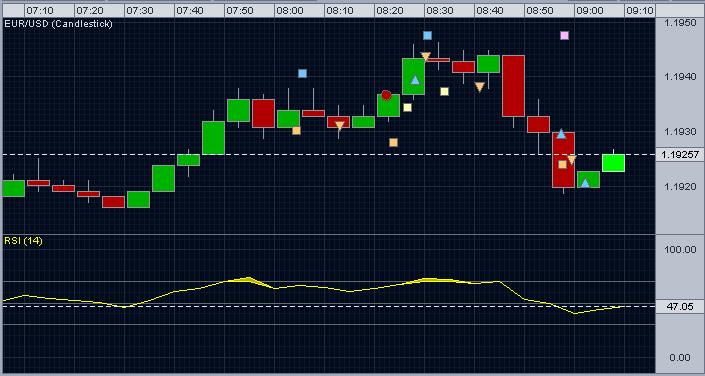Image resolution: width=705 pixels, height=376 pixels.
Task: Click the orange square marker below the 08:20 candle
Action: 393,143
